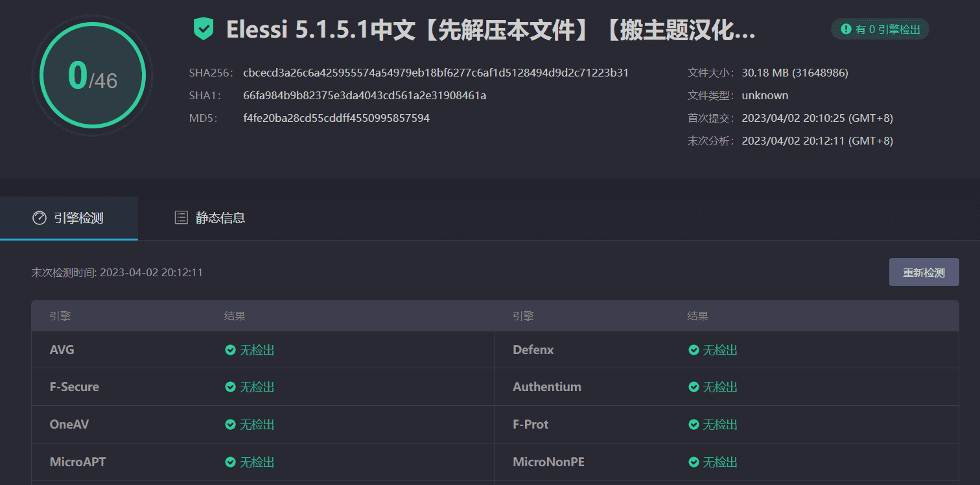Click the Elessi 5.1.5.1中文 file title
The image size is (980, 485).
click(491, 30)
